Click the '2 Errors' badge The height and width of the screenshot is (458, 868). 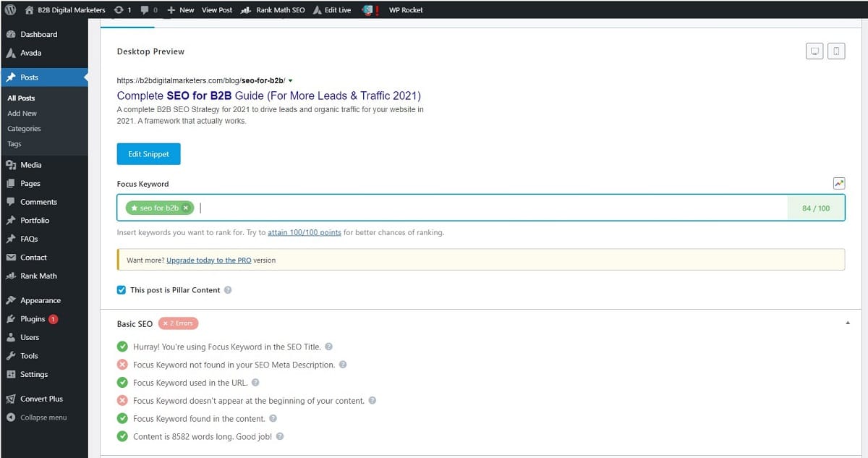178,323
